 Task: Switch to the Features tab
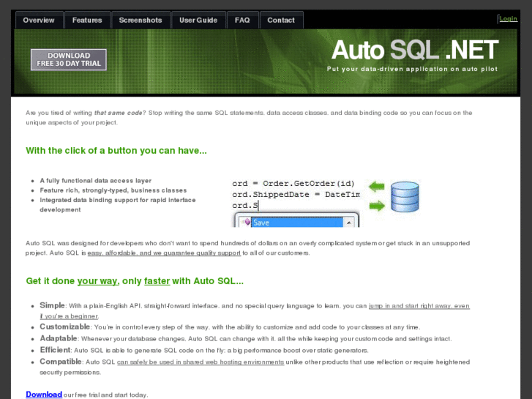coord(87,20)
